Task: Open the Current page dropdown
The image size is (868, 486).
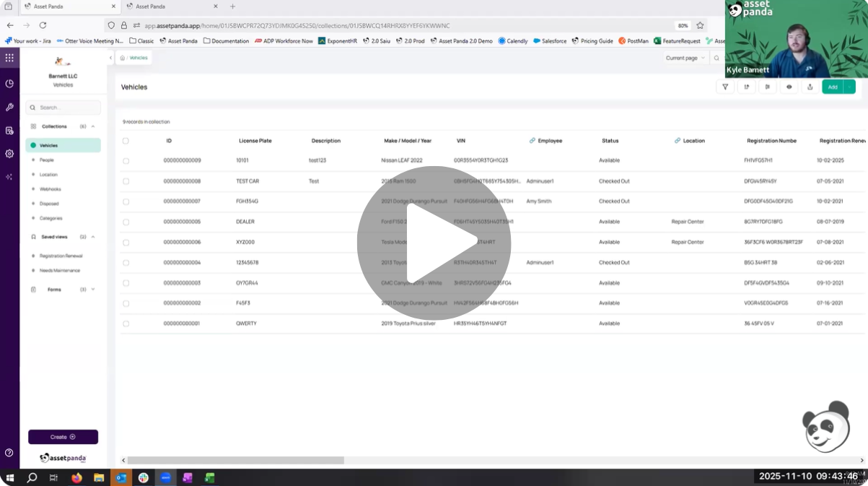Action: point(685,58)
